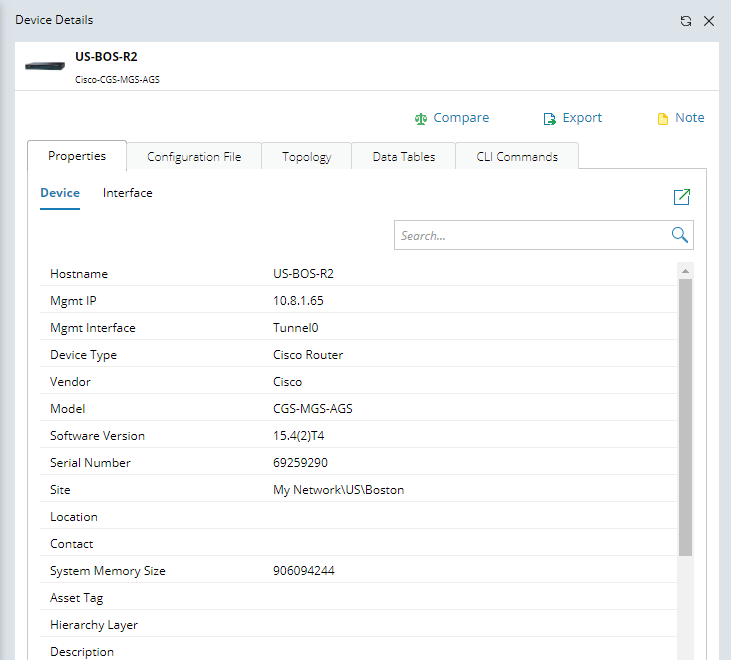The width and height of the screenshot is (731, 660).
Task: Click the Mgmt IP value 10.8.1.65
Action: [298, 301]
